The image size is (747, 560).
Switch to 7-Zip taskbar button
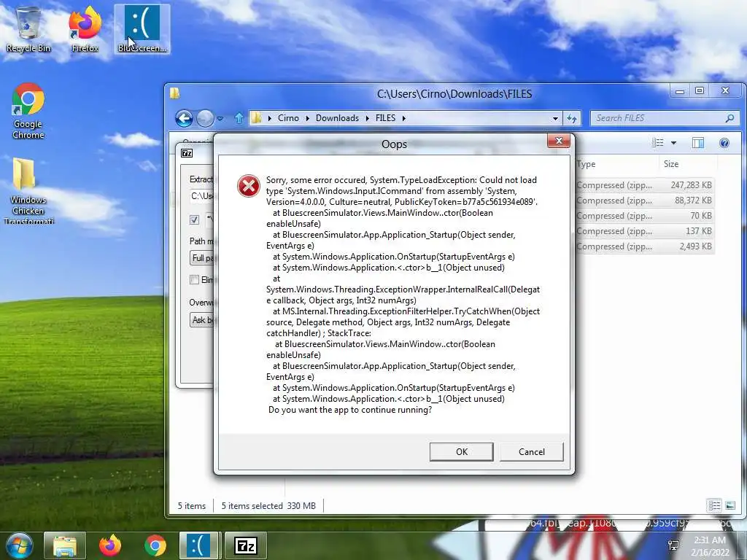[x=245, y=545]
